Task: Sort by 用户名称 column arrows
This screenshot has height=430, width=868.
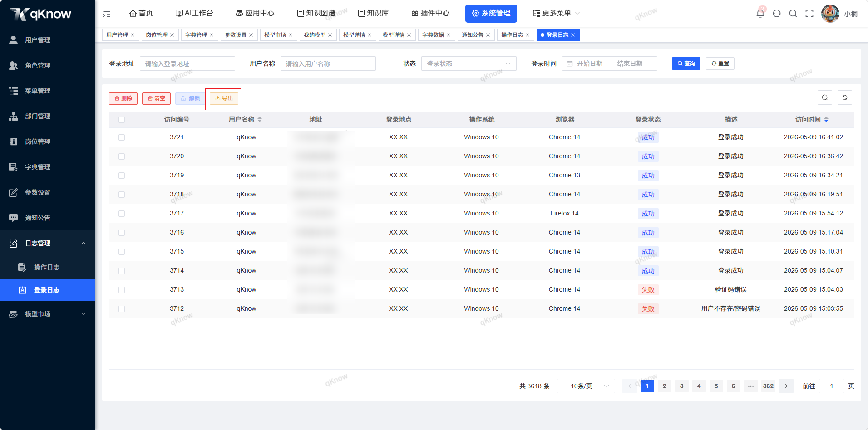Action: point(260,119)
